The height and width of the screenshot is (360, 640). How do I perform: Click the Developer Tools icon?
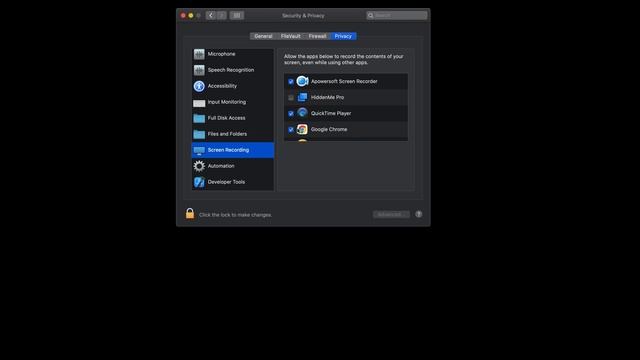[x=199, y=182]
